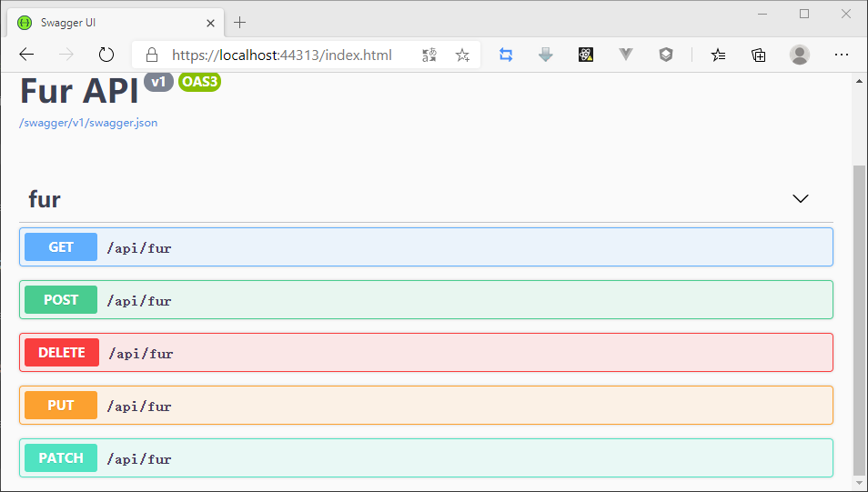Click the React Developer Tools extension icon
868x492 pixels.
pos(586,55)
